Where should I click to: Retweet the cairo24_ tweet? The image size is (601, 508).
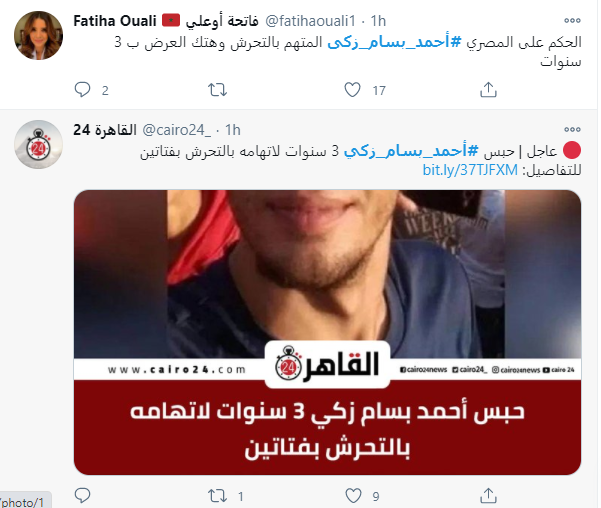click(x=217, y=496)
